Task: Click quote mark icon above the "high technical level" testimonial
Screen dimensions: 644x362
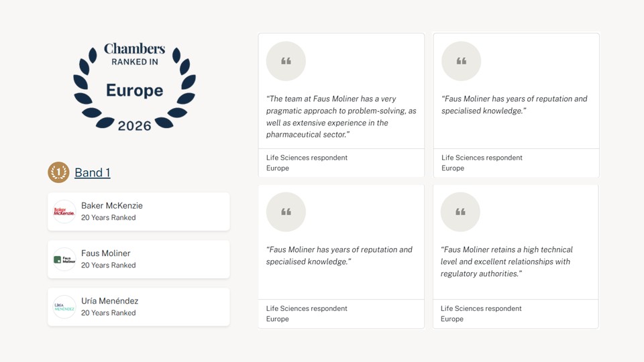Action: pyautogui.click(x=460, y=212)
